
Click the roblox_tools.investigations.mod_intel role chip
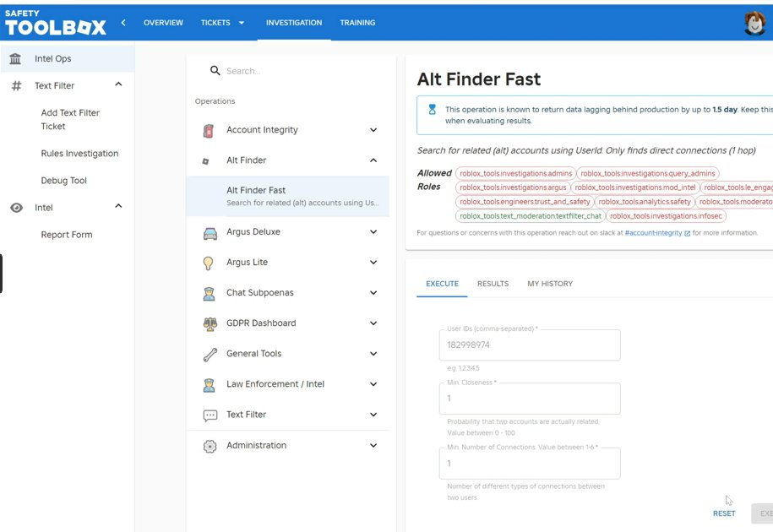point(635,187)
